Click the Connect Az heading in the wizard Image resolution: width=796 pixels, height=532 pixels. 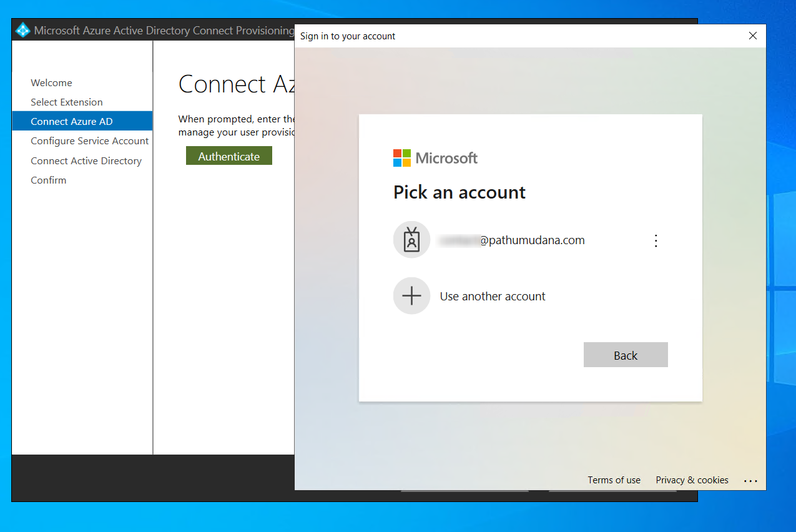237,84
